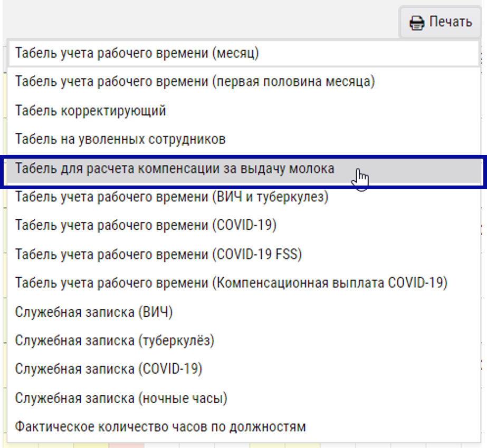Choose the первая половина месяца timesheet
The image size is (487, 448).
[x=195, y=82]
